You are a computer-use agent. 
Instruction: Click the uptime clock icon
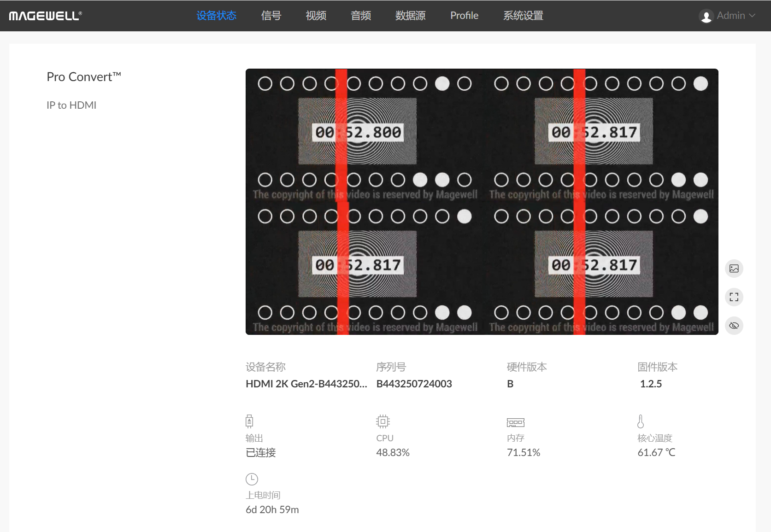pyautogui.click(x=252, y=479)
